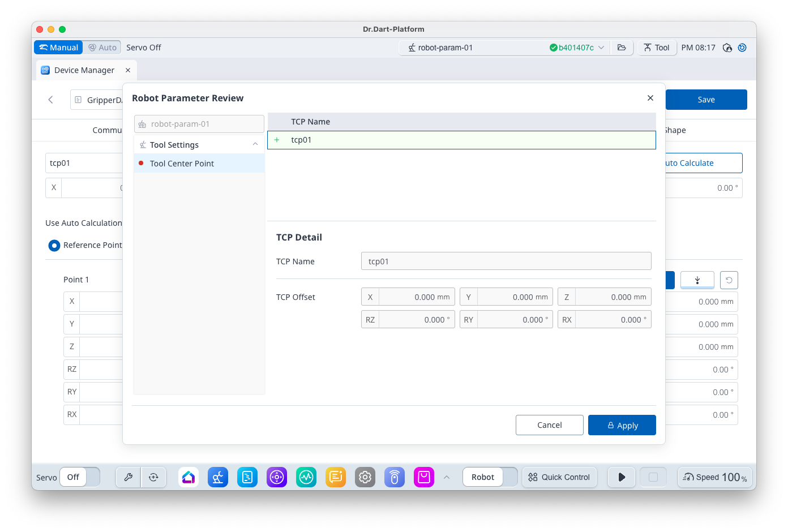Open folder icon beside robot-param-01

(622, 48)
